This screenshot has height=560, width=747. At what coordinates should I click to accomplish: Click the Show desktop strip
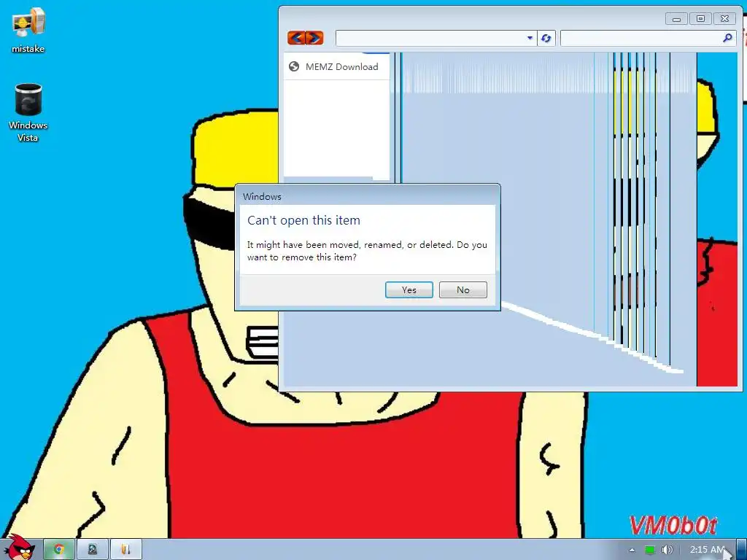pyautogui.click(x=741, y=550)
